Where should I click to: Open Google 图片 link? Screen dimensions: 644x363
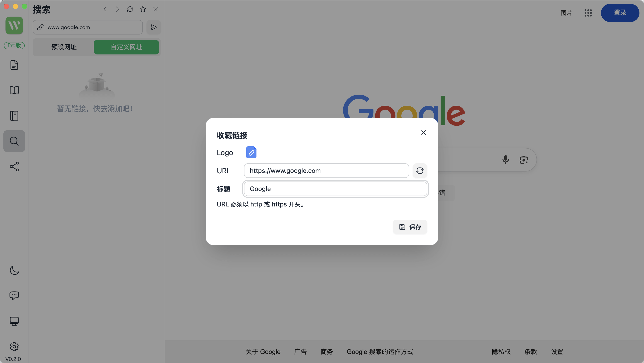[566, 13]
